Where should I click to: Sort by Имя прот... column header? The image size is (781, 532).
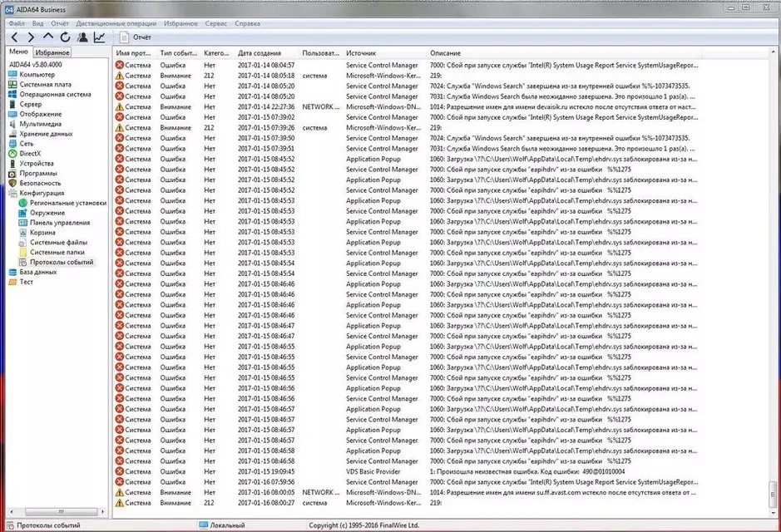pyautogui.click(x=135, y=53)
